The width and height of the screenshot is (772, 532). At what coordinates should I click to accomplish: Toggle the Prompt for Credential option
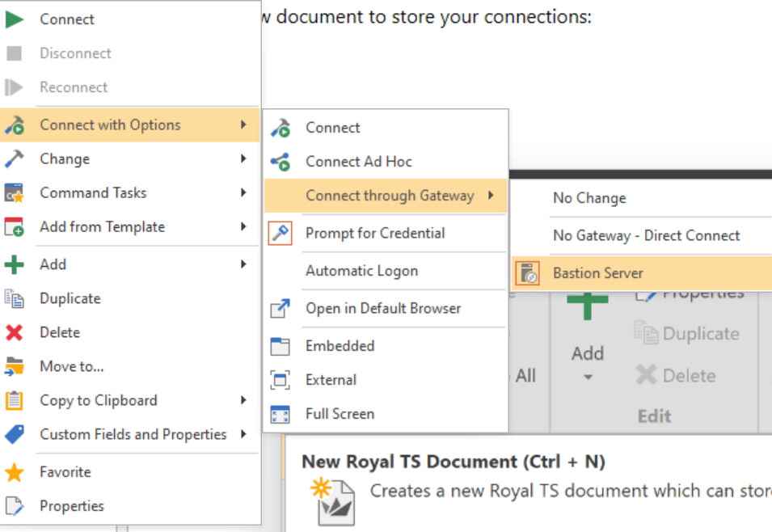(374, 233)
